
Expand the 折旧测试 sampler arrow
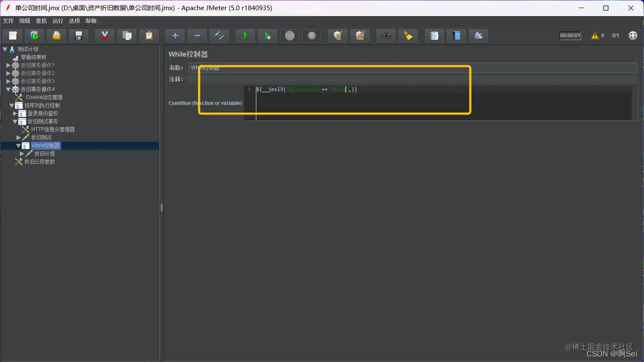tap(18, 138)
